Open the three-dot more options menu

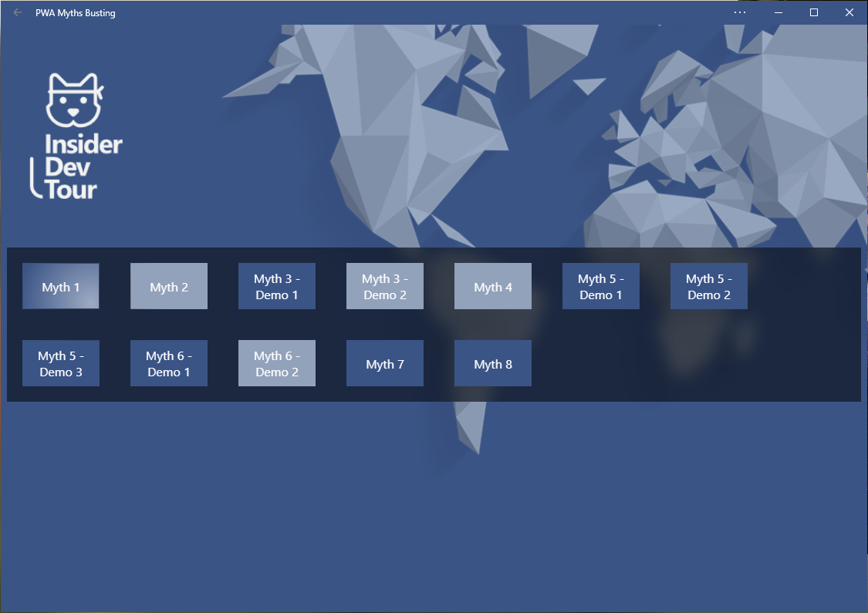(740, 12)
